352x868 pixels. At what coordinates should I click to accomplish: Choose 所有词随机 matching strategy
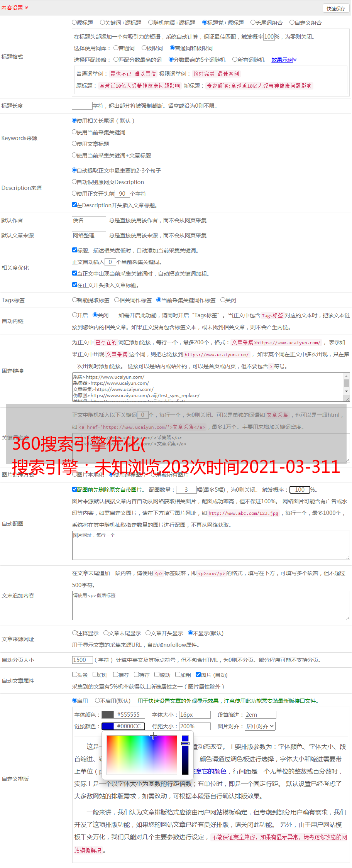235,59
